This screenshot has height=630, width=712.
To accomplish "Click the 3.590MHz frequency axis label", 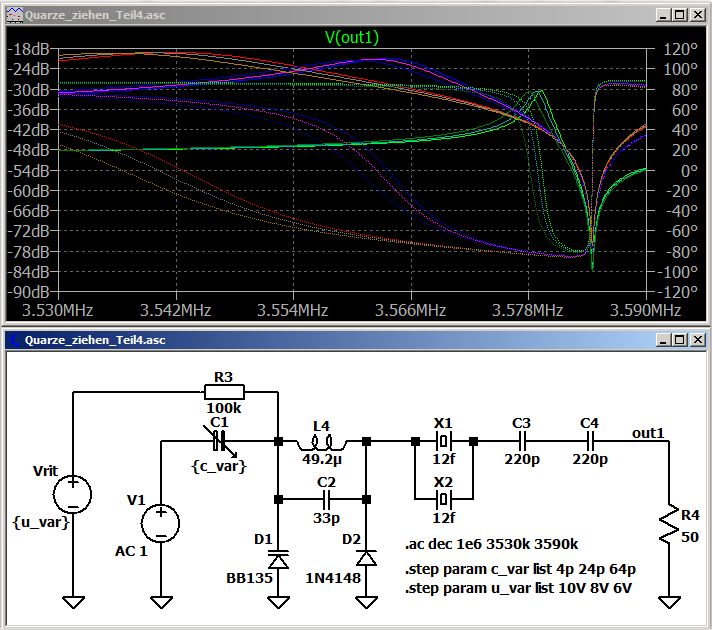I will coord(645,310).
